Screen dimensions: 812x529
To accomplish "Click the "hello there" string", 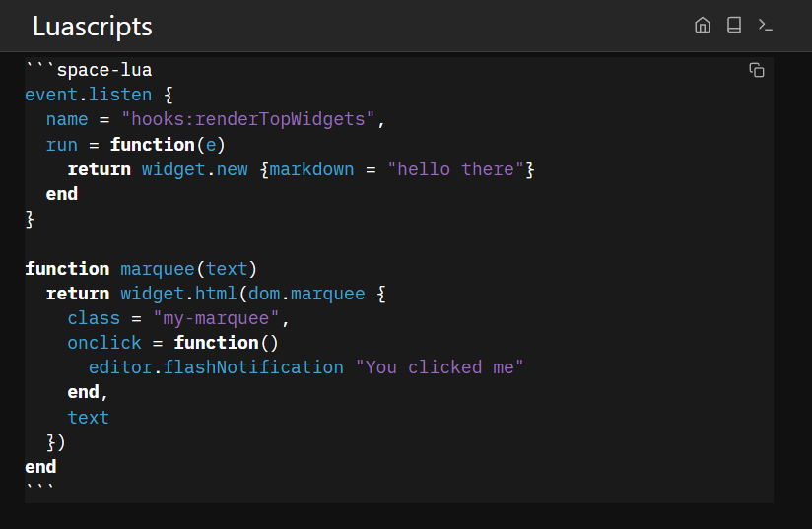I will pos(455,168).
